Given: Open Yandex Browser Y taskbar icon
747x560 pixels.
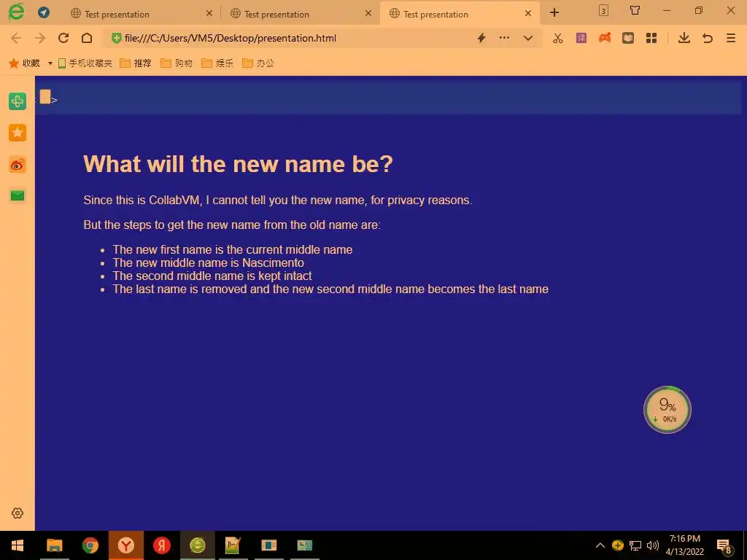Looking at the screenshot, I should 125,545.
